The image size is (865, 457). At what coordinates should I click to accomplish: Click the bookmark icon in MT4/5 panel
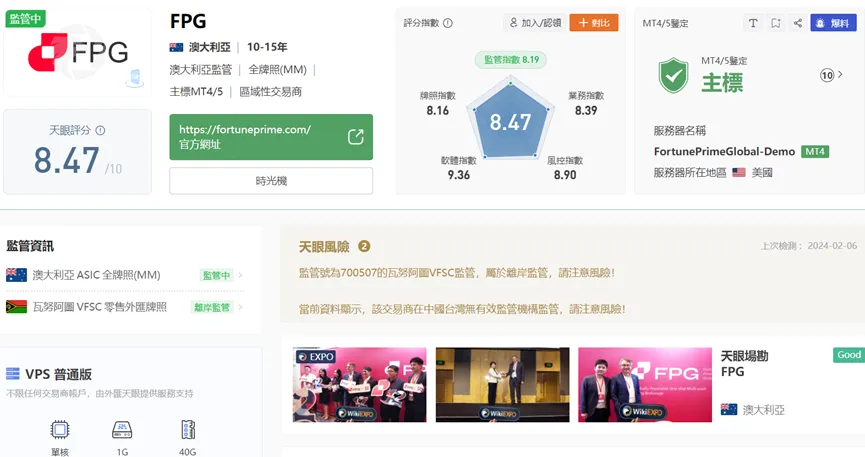[x=776, y=23]
